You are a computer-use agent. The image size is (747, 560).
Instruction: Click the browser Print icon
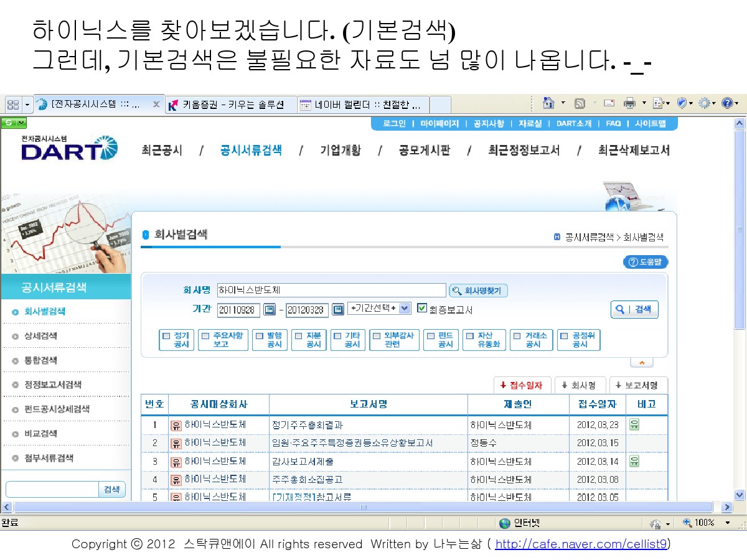point(629,104)
